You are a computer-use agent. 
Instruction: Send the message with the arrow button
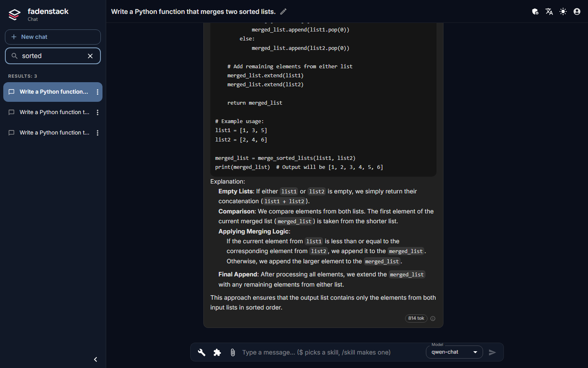492,352
